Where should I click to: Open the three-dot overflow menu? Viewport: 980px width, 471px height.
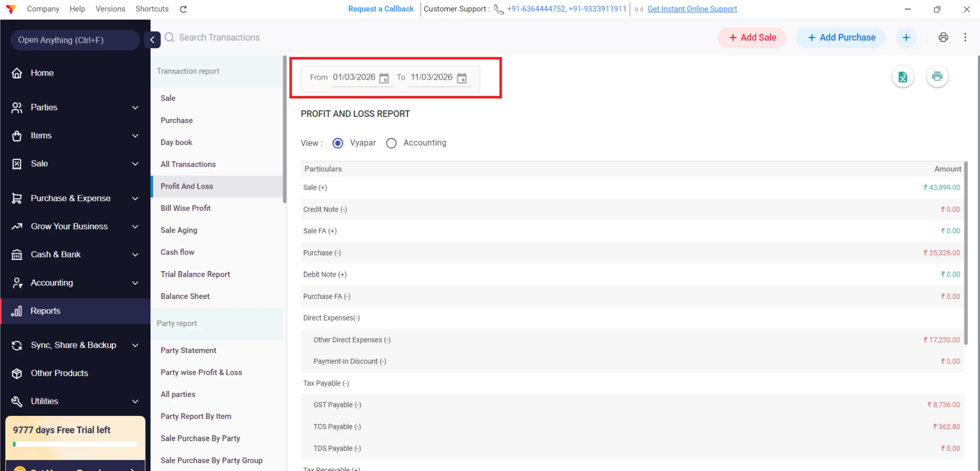[965, 37]
